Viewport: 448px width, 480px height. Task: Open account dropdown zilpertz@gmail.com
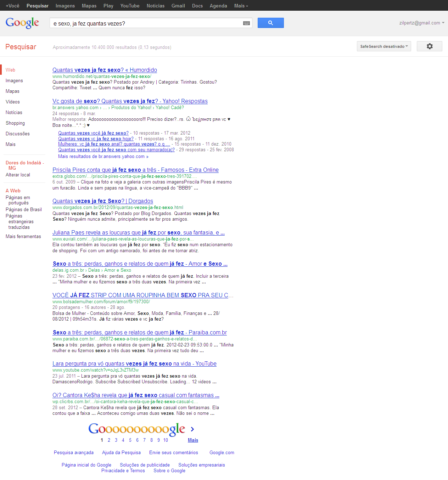(422, 23)
